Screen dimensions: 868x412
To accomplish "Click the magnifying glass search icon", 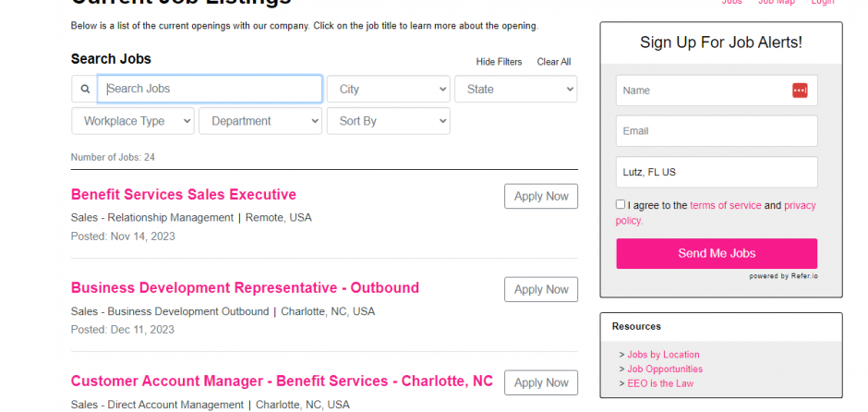I will coord(85,89).
